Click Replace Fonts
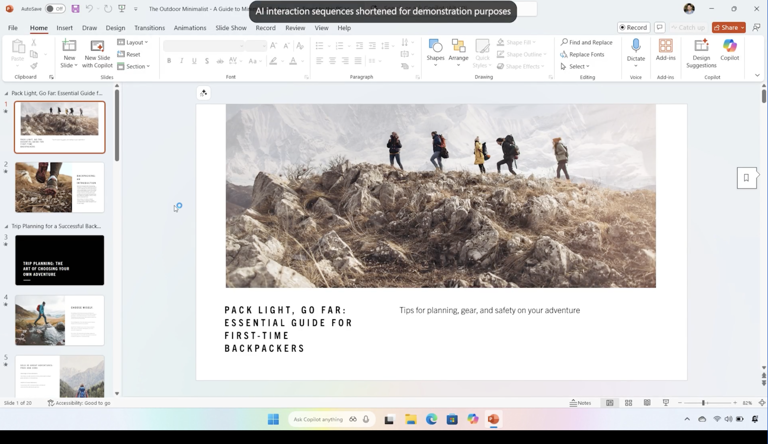This screenshot has width=768, height=444. (582, 54)
